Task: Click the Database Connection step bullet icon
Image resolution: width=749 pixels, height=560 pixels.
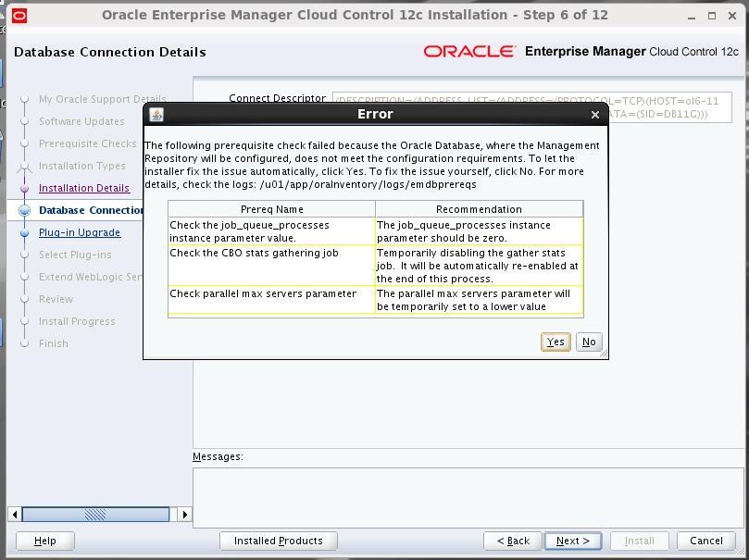Action: [x=25, y=210]
